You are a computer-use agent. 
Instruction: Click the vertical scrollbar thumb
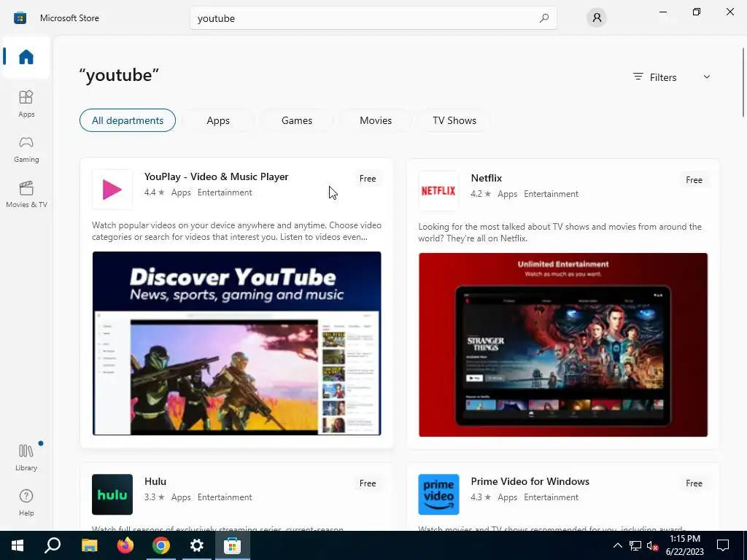click(743, 82)
